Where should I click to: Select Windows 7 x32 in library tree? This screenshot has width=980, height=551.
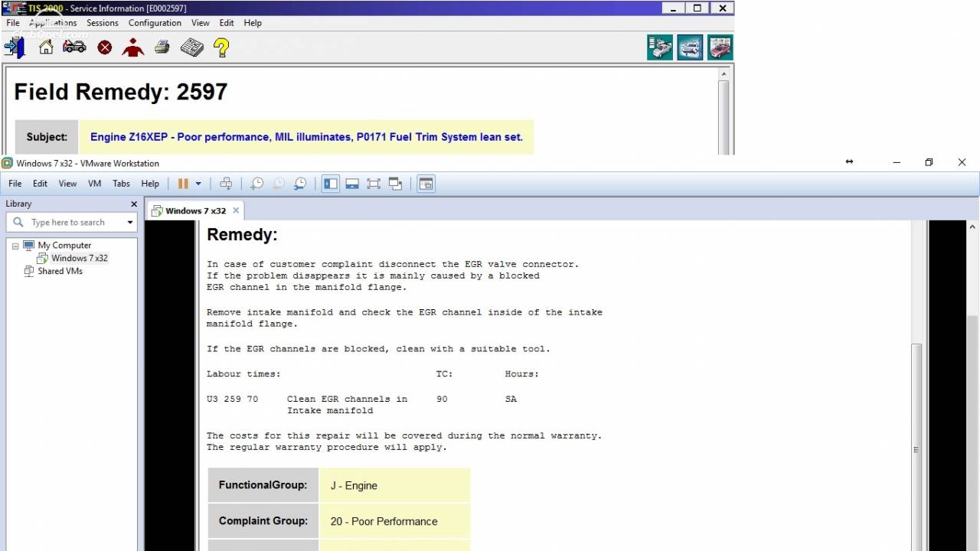click(x=80, y=259)
